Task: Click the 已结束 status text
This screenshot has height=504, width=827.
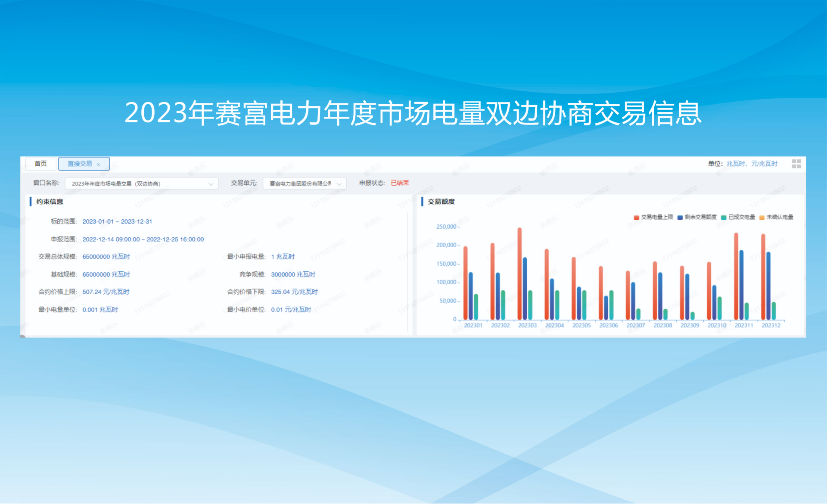Action: coord(400,183)
